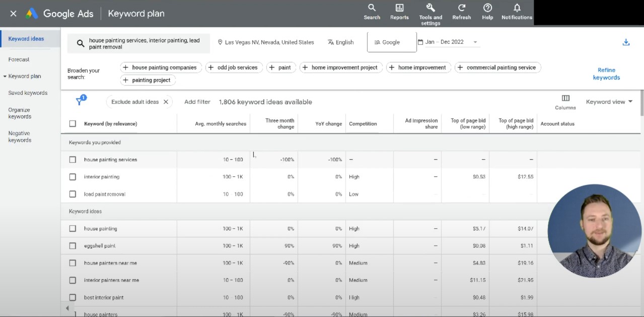Click '1,806 keyword ideas available' text
This screenshot has width=644, height=317.
[265, 102]
